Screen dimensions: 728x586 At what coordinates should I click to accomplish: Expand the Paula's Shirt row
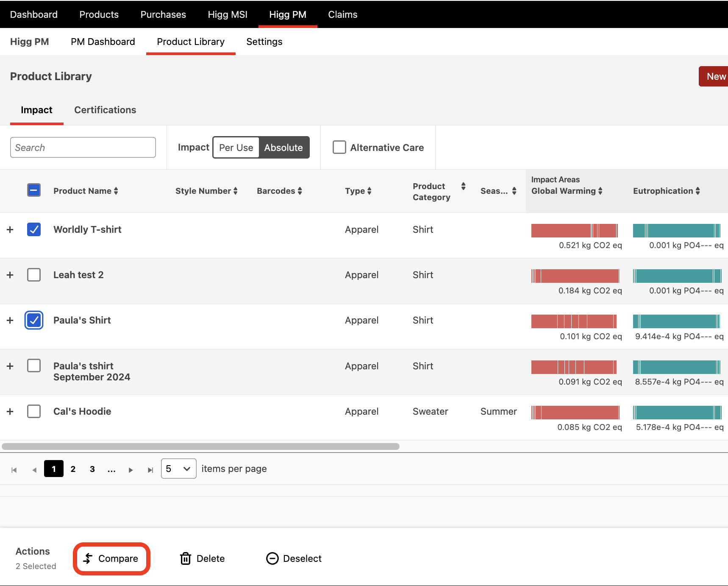[x=10, y=320]
